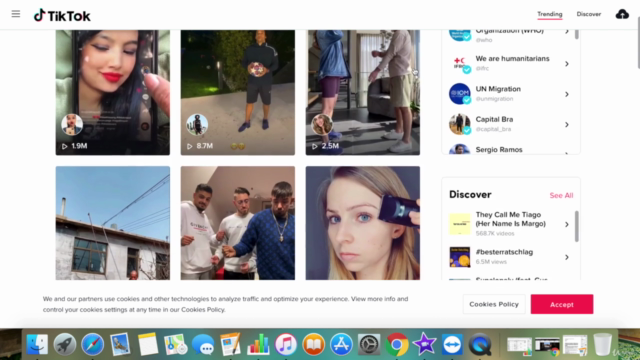Open iMovie star icon in dock
Image resolution: width=640 pixels, height=360 pixels.
[424, 344]
